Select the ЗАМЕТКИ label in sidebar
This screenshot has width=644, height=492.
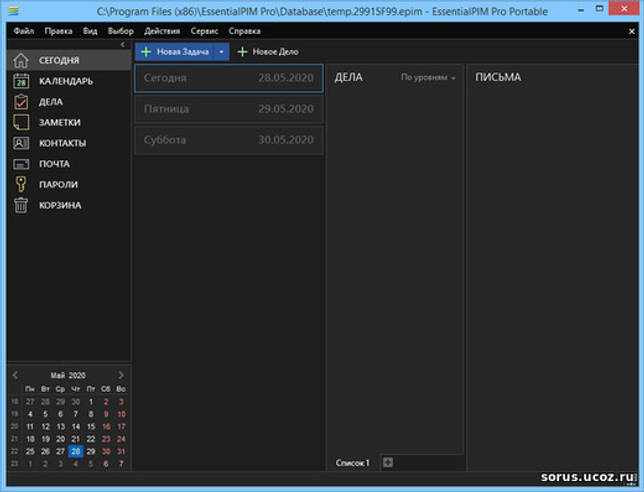pos(60,122)
